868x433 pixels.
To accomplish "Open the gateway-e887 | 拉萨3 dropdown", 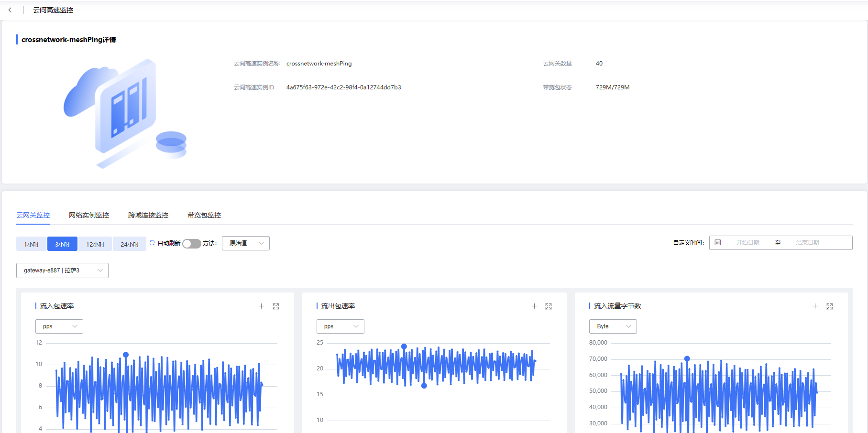I will tap(62, 271).
